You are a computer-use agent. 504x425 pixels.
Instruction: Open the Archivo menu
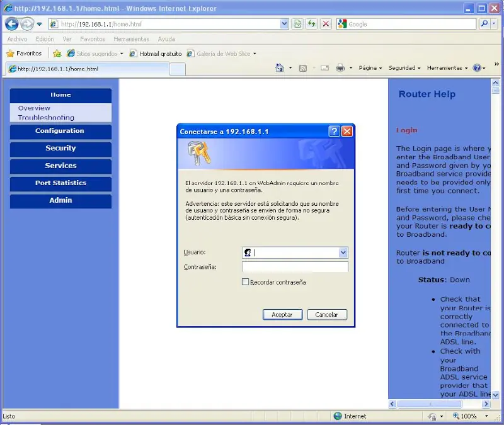[x=17, y=39]
